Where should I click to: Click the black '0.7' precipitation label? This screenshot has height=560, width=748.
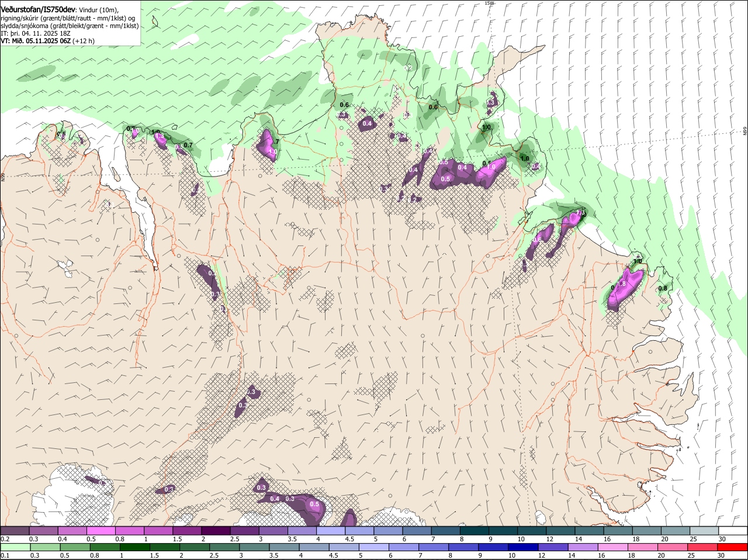coord(188,145)
